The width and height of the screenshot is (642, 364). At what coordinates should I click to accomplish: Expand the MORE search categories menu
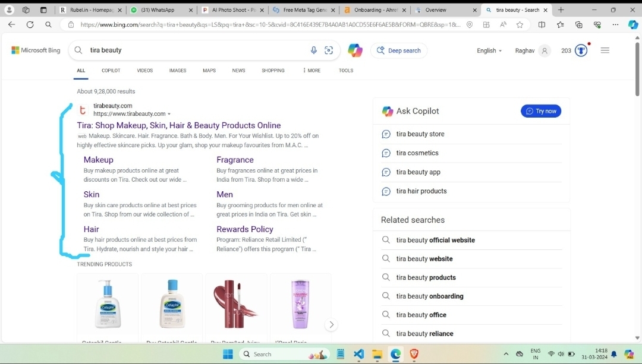[x=311, y=70]
